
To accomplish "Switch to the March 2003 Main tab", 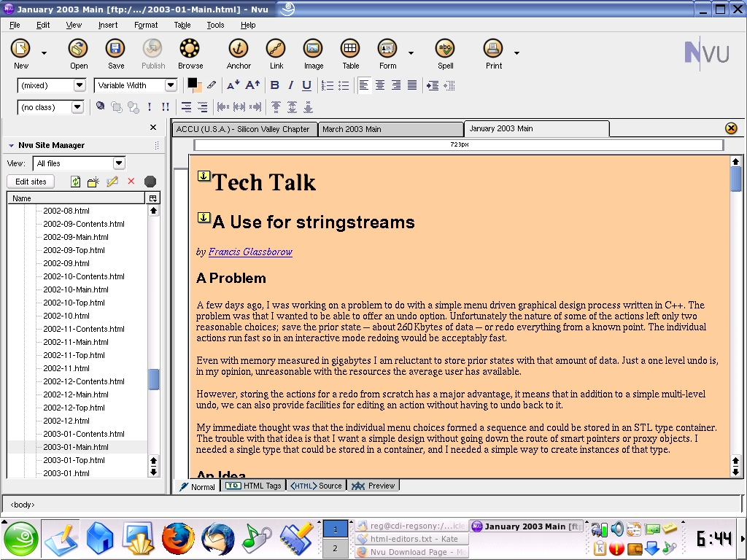I will 390,129.
